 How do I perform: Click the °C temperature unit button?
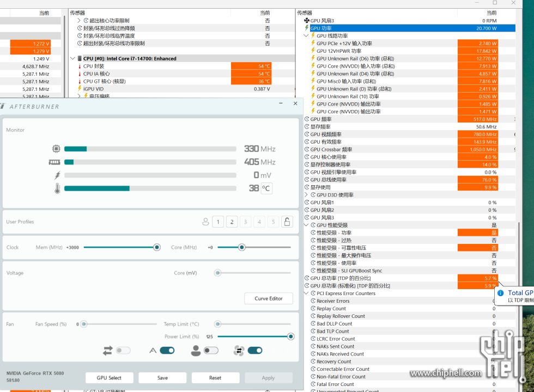[x=266, y=188]
